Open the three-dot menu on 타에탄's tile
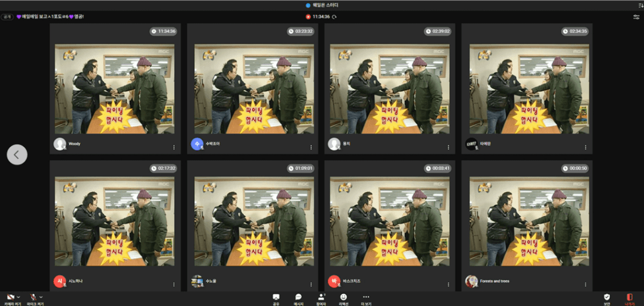 [585, 147]
